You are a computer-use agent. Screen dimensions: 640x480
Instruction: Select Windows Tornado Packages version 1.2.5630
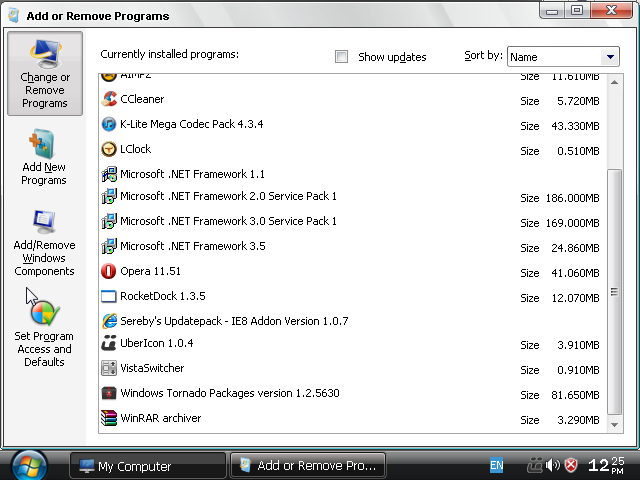pos(353,393)
